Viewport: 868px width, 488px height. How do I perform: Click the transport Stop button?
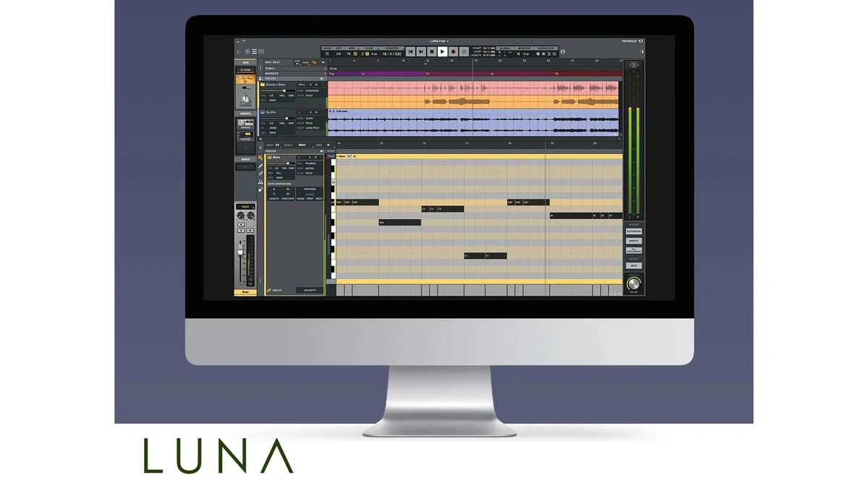tap(432, 51)
